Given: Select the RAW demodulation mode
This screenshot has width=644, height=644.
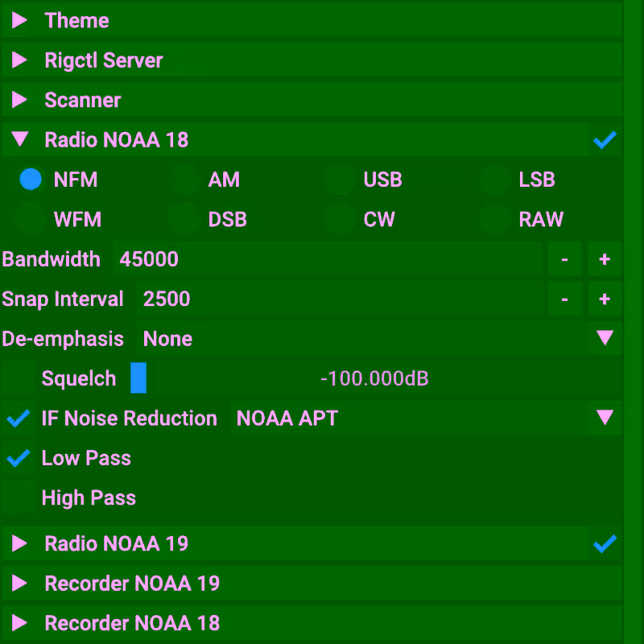Looking at the screenshot, I should click(x=495, y=219).
